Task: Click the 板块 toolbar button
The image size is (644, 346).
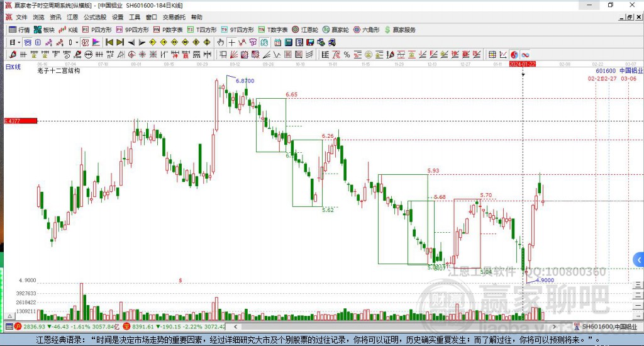Action: [44, 30]
